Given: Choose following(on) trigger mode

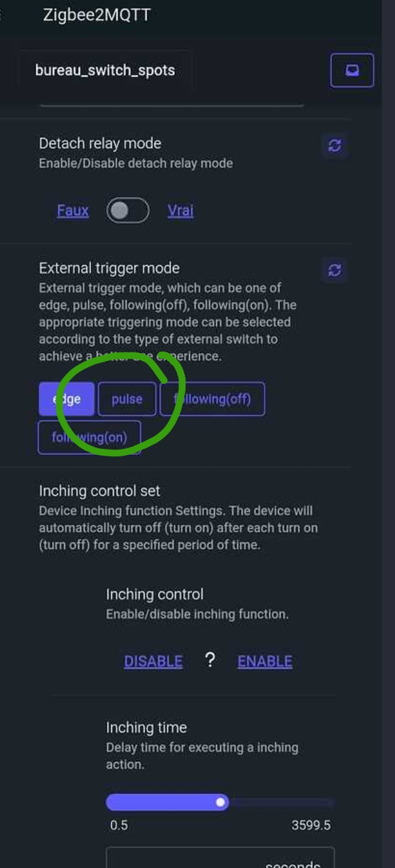Looking at the screenshot, I should tap(89, 437).
